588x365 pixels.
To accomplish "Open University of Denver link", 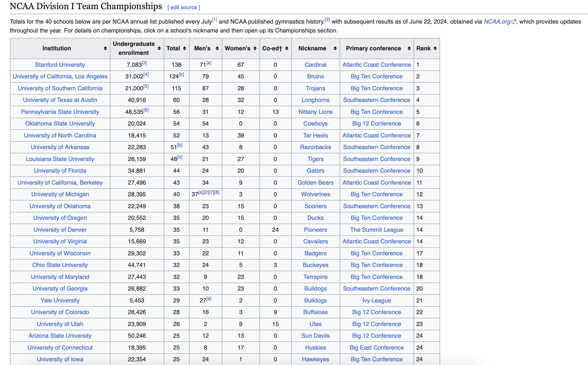I will click(60, 230).
